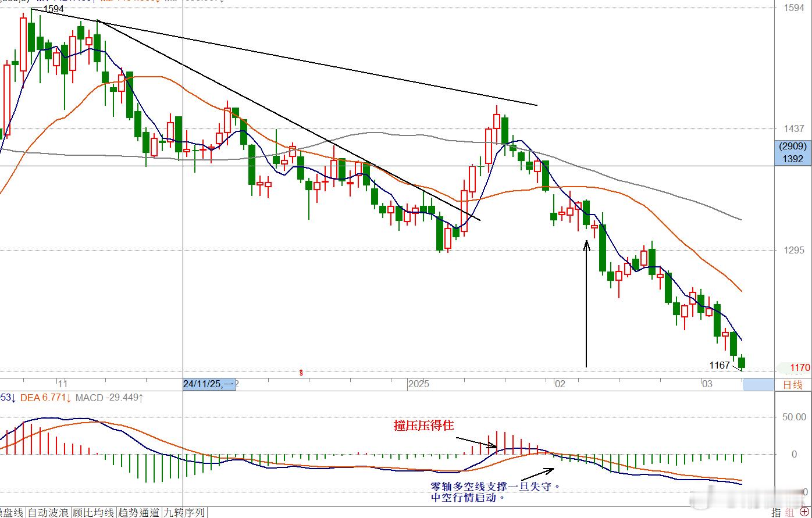Click the 1437 price axis label
812x518 pixels.
point(794,129)
